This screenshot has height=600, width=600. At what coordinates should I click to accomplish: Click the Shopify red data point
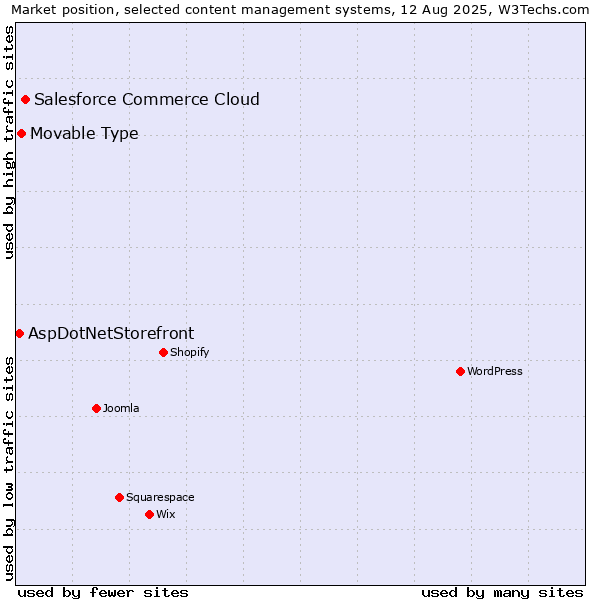[163, 352]
